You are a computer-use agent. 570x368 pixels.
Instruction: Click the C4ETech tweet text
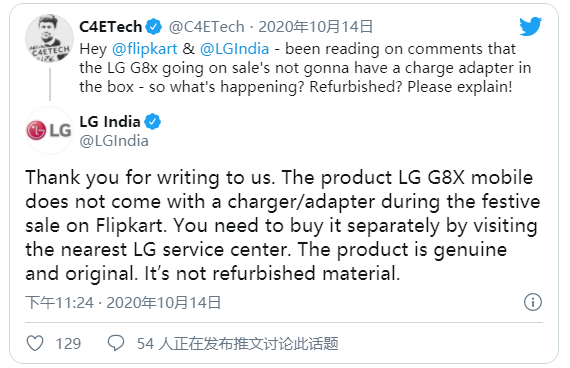(305, 68)
